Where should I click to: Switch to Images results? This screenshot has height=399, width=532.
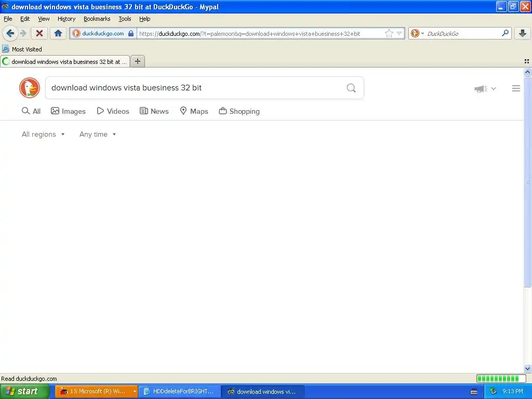point(68,111)
